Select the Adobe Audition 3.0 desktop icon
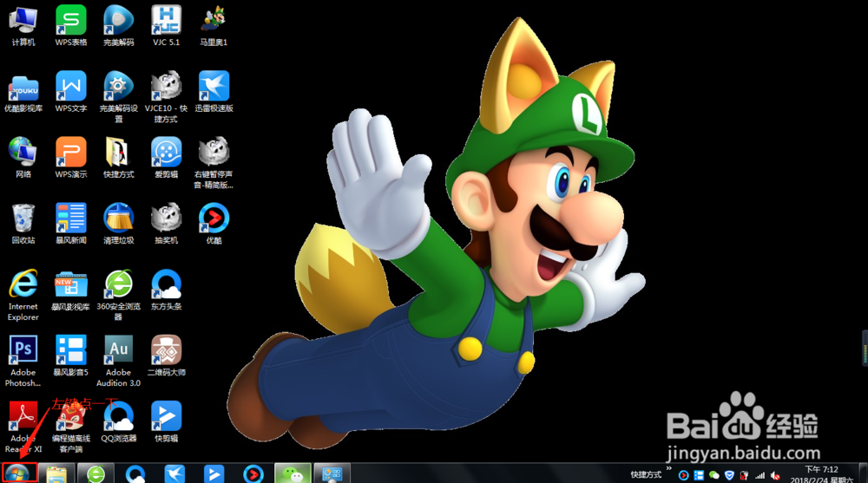This screenshot has width=868, height=483. [x=118, y=361]
